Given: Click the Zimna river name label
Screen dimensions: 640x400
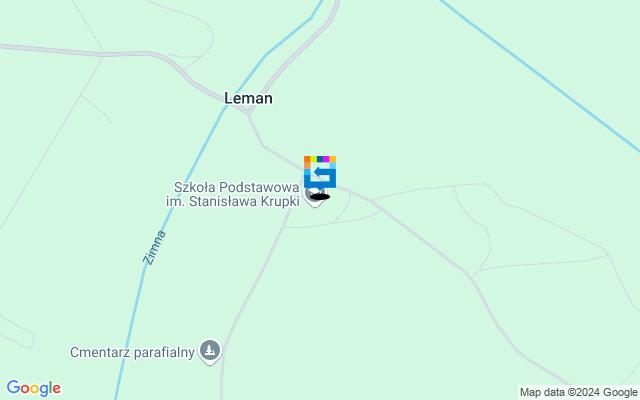Looking at the screenshot, I should [x=155, y=248].
